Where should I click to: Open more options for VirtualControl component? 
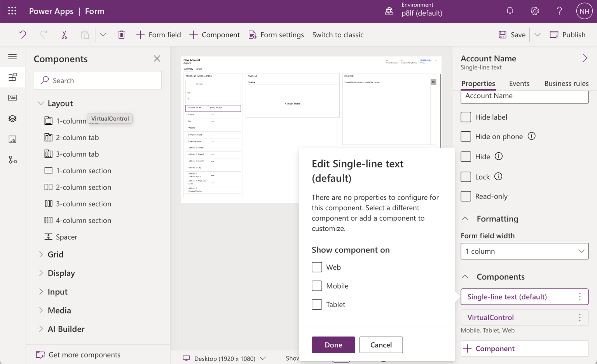[580, 317]
